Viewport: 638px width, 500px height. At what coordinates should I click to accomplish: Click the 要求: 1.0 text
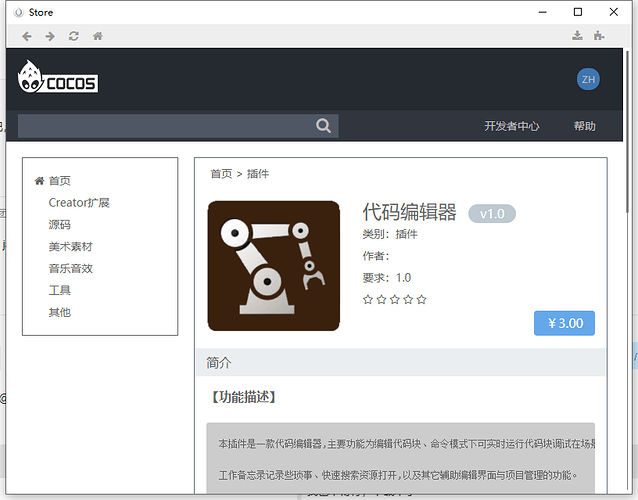point(387,278)
